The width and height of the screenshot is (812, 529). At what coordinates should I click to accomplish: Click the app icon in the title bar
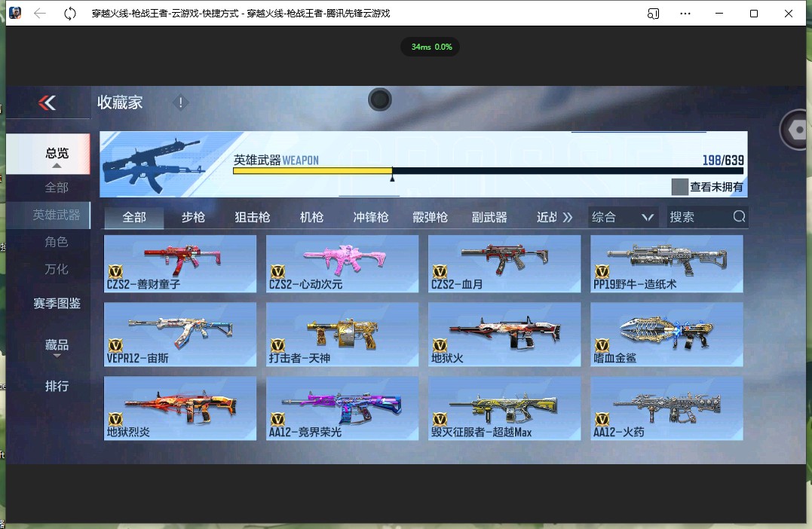click(x=15, y=13)
